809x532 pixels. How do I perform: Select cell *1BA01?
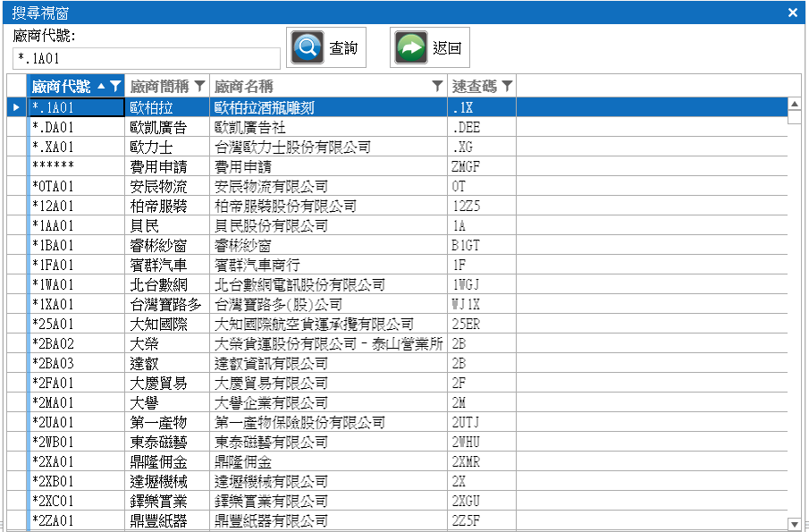coord(76,245)
